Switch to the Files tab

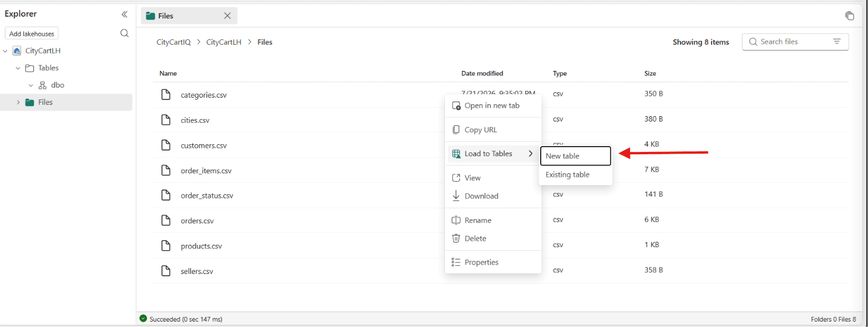189,16
